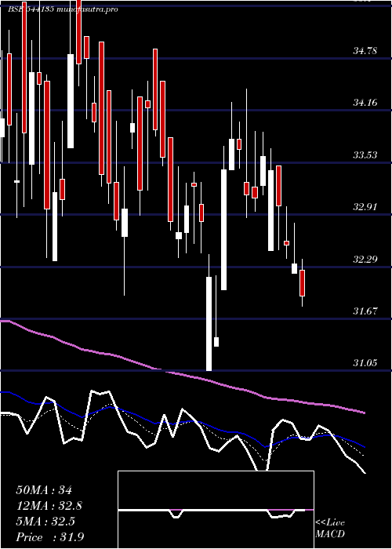Click the 32.29 price axis label

[x=365, y=260]
